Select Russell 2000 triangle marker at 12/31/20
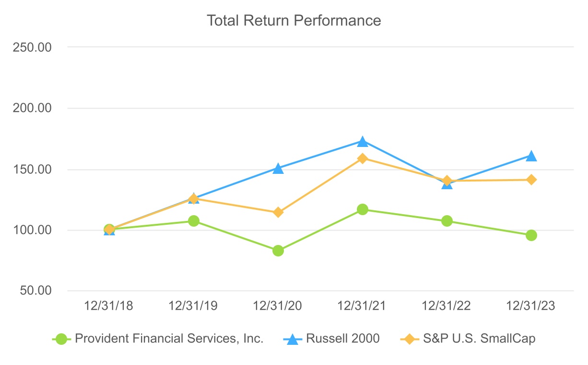 coord(278,169)
